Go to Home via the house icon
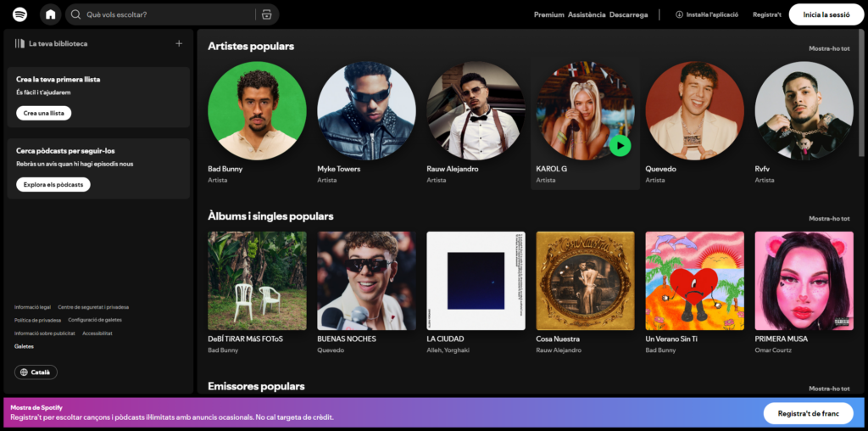868x431 pixels. [x=50, y=14]
